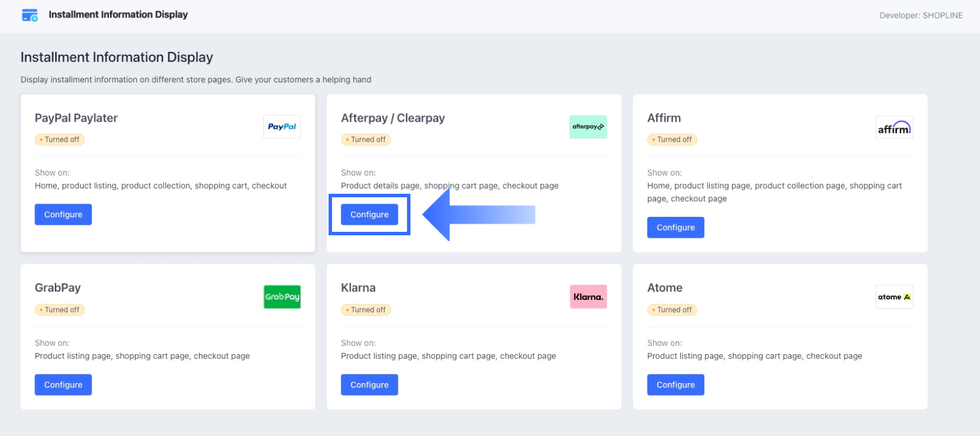Screen dimensions: 980x436
Task: Click the Afterpay "Turned off" status badge
Action: (x=366, y=140)
